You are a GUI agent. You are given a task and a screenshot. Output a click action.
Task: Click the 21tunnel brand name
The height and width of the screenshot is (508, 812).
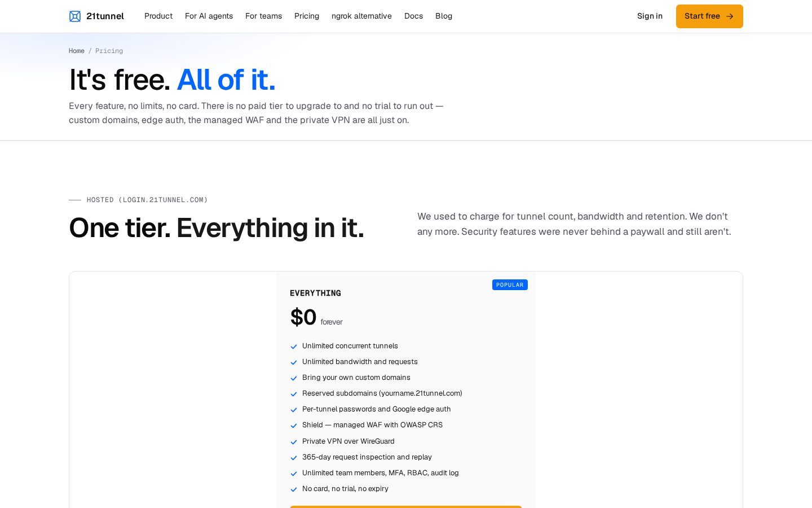pos(105,16)
